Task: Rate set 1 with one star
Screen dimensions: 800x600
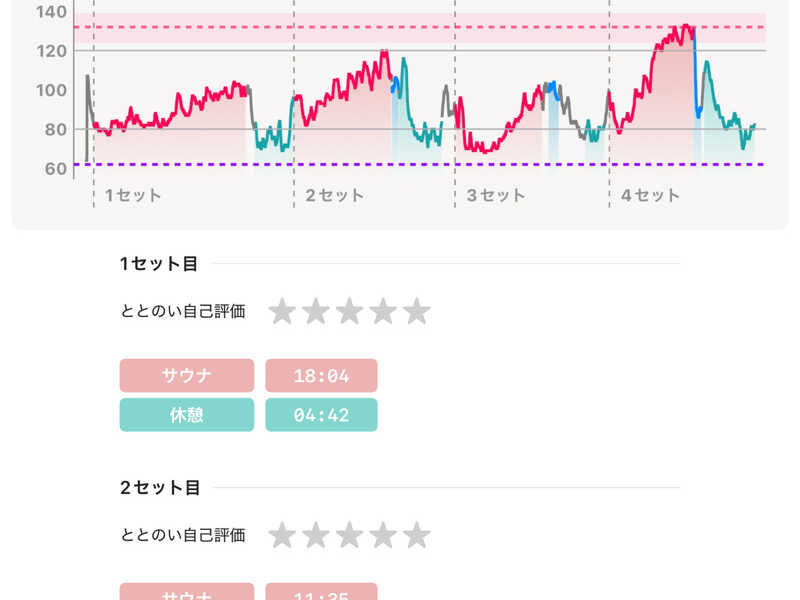Action: pyautogui.click(x=282, y=312)
